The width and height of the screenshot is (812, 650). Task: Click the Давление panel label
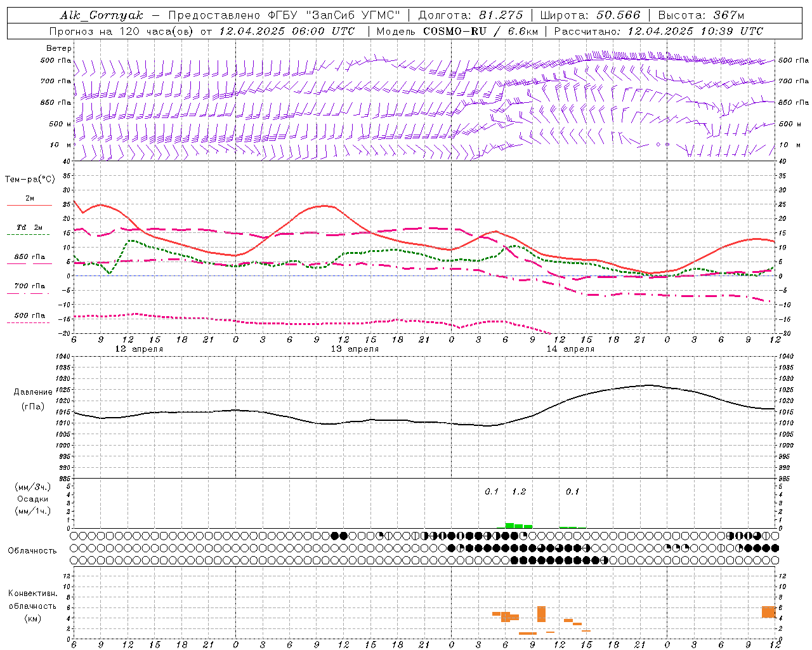[x=32, y=392]
